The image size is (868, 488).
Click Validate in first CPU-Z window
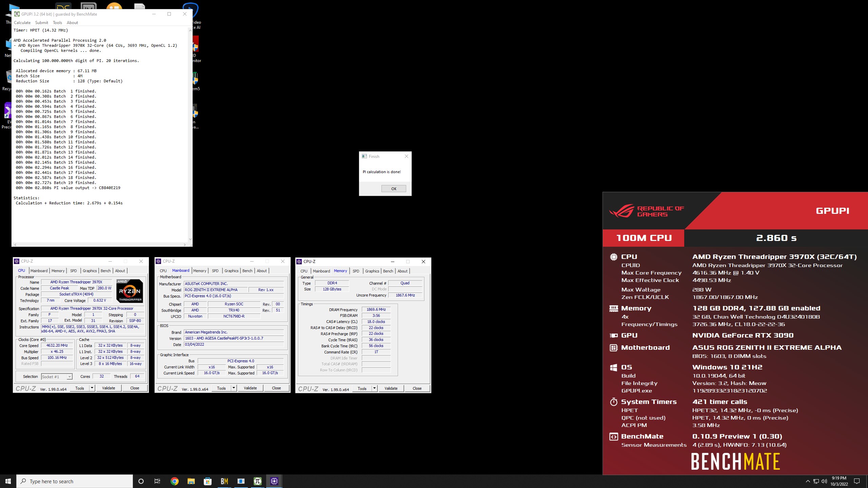108,388
